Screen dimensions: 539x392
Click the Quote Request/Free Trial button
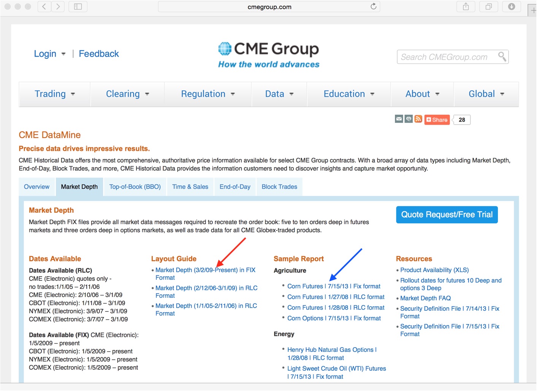coord(447,215)
